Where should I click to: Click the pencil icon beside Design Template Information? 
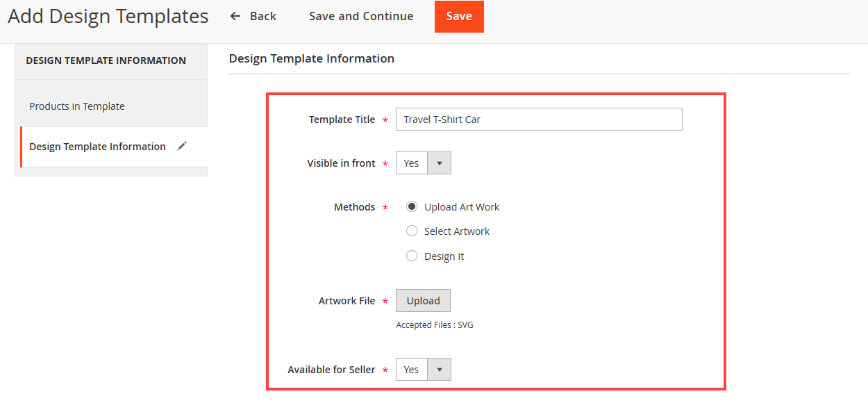(182, 146)
